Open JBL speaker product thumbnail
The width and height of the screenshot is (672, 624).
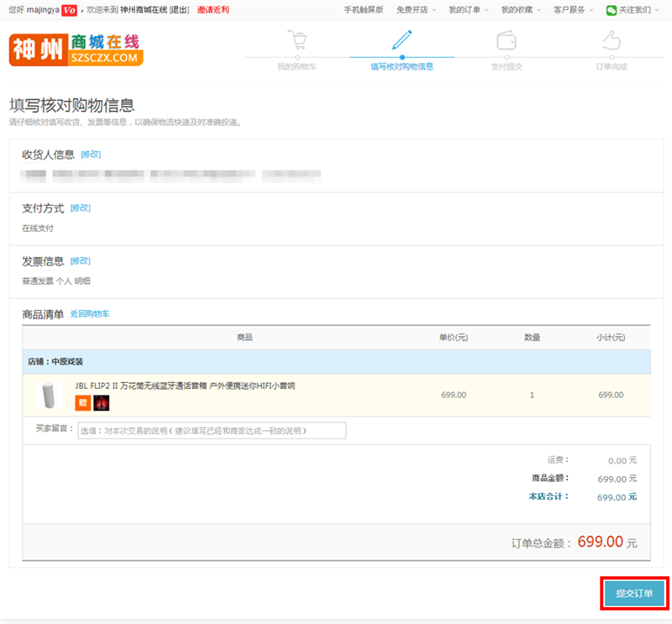[47, 395]
